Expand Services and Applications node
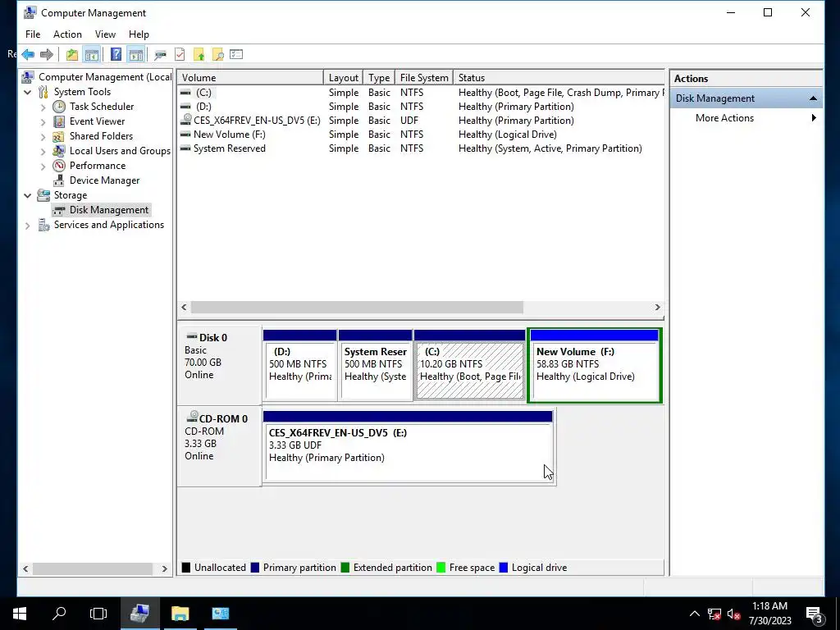The image size is (840, 630). point(27,226)
